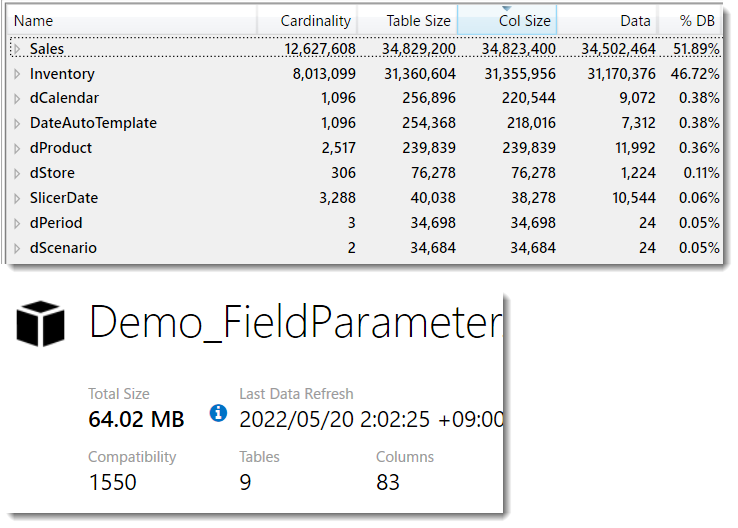Click the 46.72% DB value
Screen dimensions: 738x528
click(695, 74)
